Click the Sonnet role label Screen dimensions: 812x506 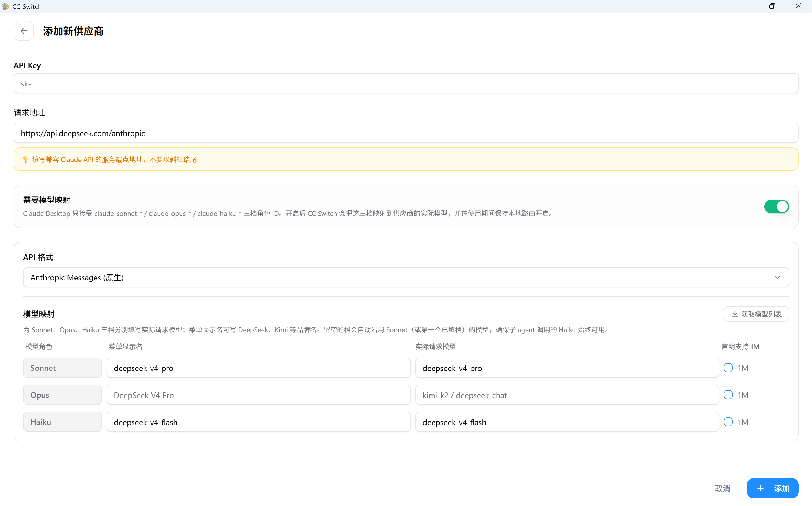[x=62, y=368]
